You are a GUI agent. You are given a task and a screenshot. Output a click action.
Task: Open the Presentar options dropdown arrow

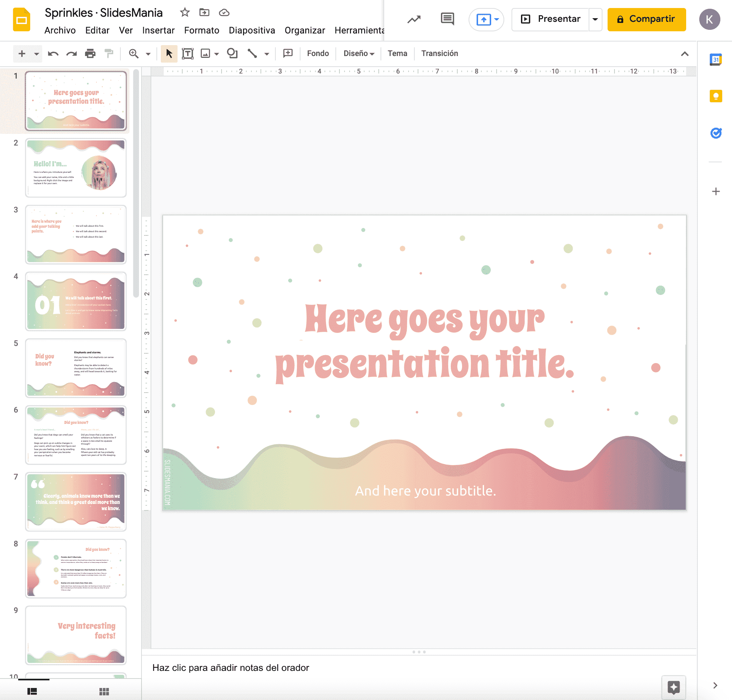pos(595,19)
